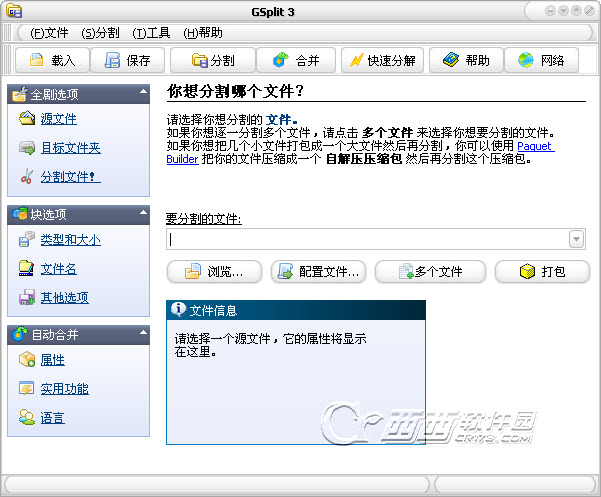Click the source file folder icon
This screenshot has height=497, width=601.
click(x=27, y=118)
